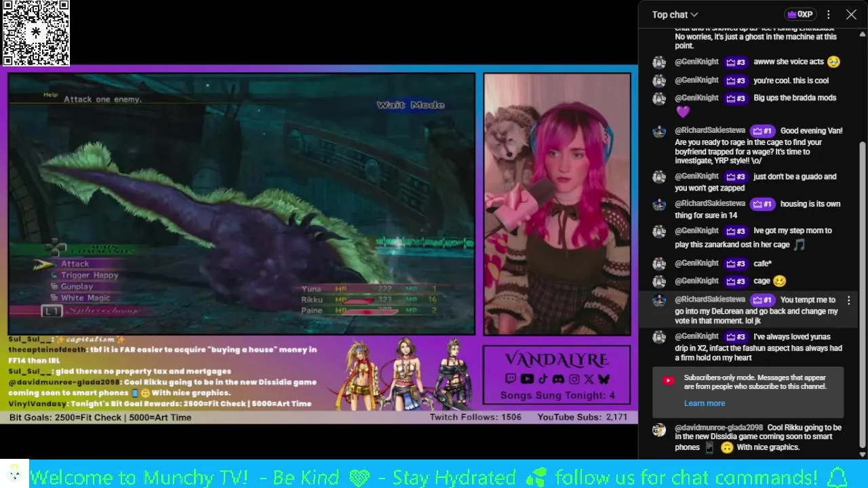Click chat scrollbar down arrow
Viewport: 868px width, 488px height.
[863, 454]
